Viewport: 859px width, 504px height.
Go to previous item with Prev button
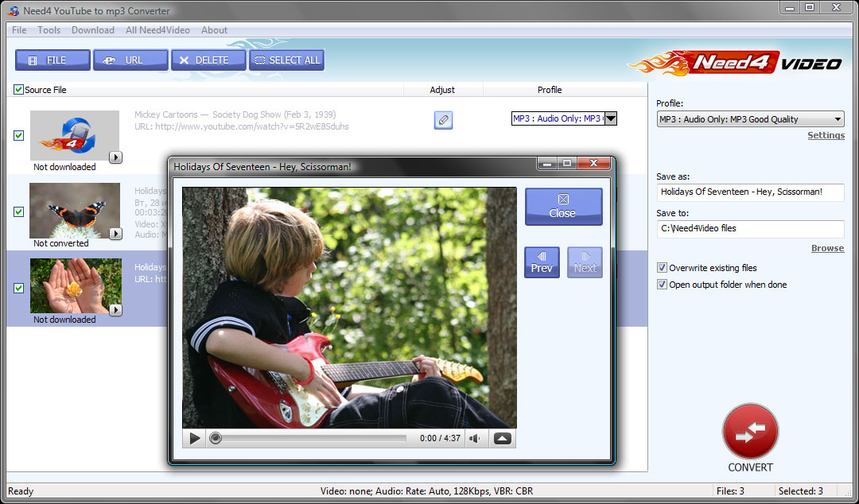click(542, 262)
